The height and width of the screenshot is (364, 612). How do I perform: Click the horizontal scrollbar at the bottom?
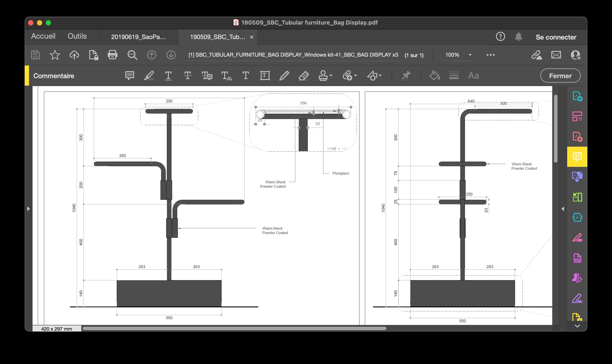pos(234,328)
